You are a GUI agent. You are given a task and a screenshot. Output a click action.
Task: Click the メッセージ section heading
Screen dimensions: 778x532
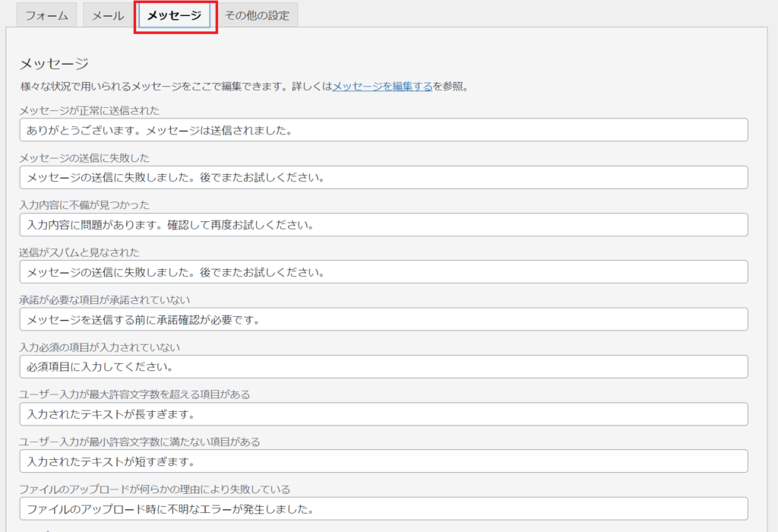click(x=54, y=64)
